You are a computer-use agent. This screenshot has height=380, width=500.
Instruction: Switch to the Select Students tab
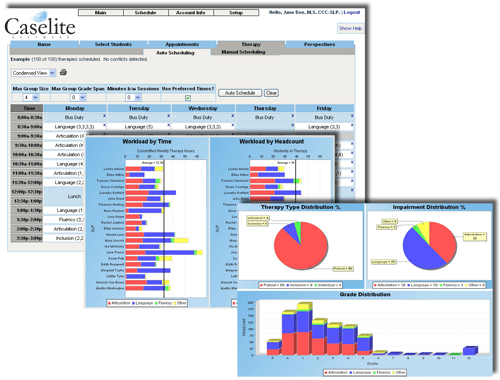coord(113,44)
